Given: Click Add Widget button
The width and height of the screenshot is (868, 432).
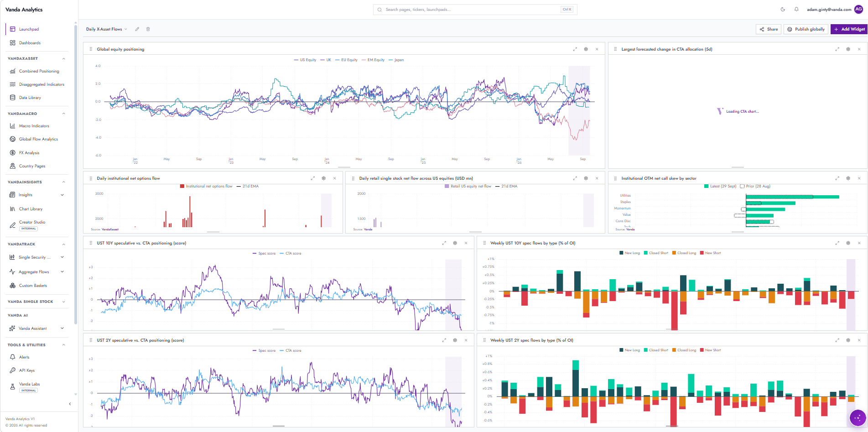Looking at the screenshot, I should 849,29.
